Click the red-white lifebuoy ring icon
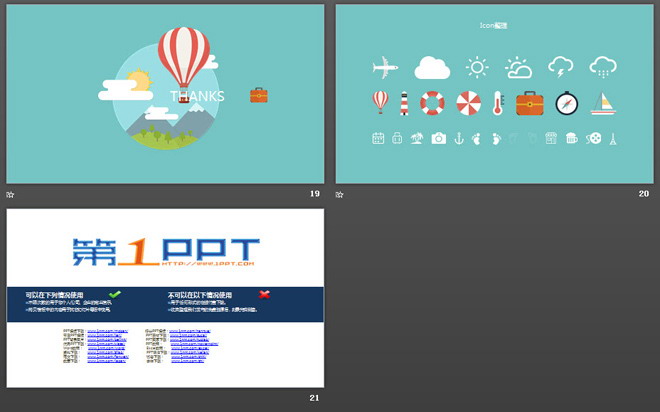Viewport: 660px width, 412px height. (x=432, y=103)
